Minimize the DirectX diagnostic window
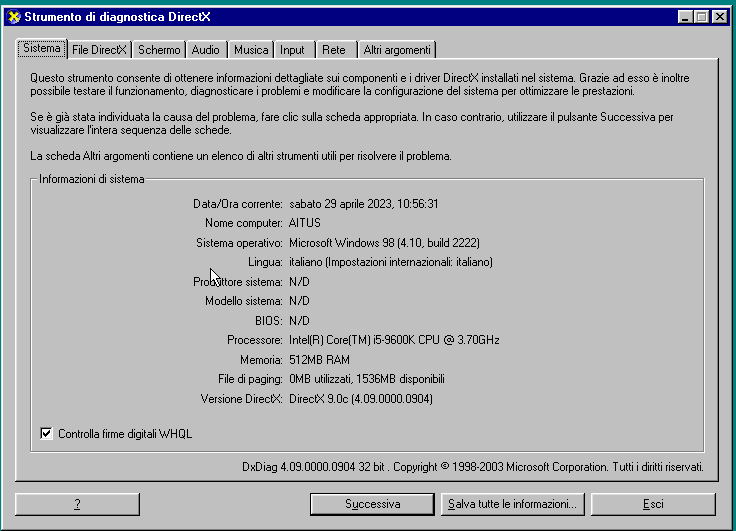The height and width of the screenshot is (531, 736). coord(685,17)
